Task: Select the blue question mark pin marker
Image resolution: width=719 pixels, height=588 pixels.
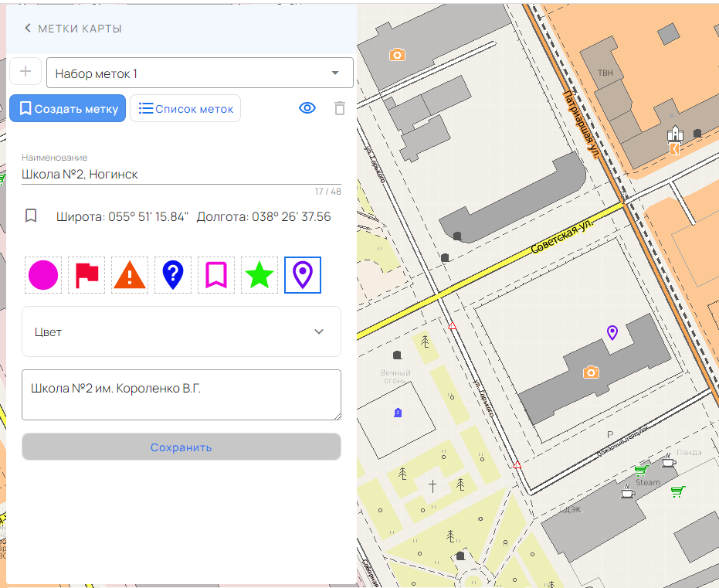Action: click(x=172, y=274)
